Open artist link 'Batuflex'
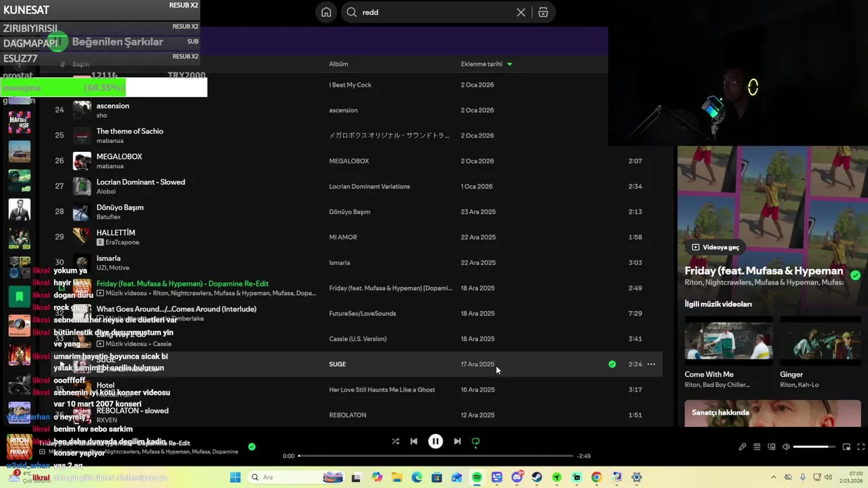The width and height of the screenshot is (868, 488). [108, 217]
